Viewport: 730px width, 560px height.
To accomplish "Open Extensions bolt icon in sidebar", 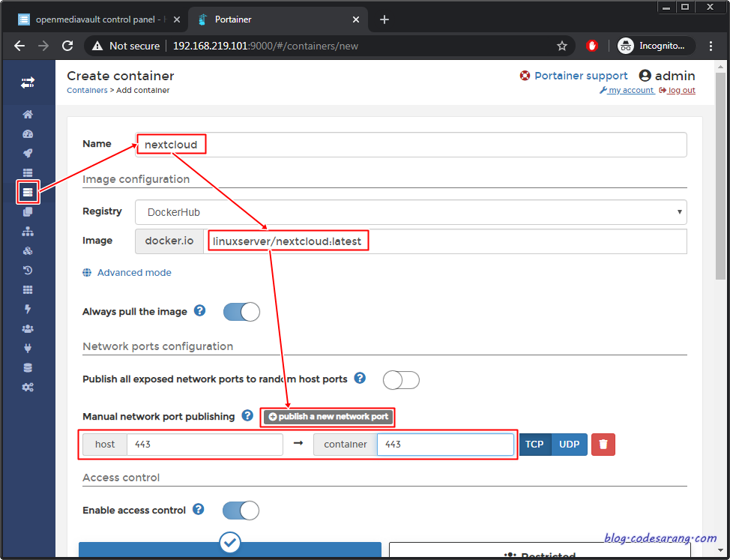I will click(28, 309).
